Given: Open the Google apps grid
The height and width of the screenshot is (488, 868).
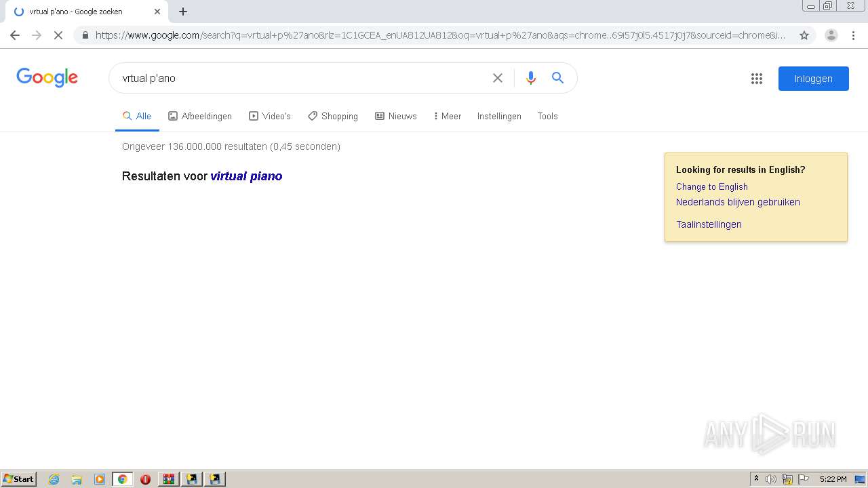Looking at the screenshot, I should (757, 79).
